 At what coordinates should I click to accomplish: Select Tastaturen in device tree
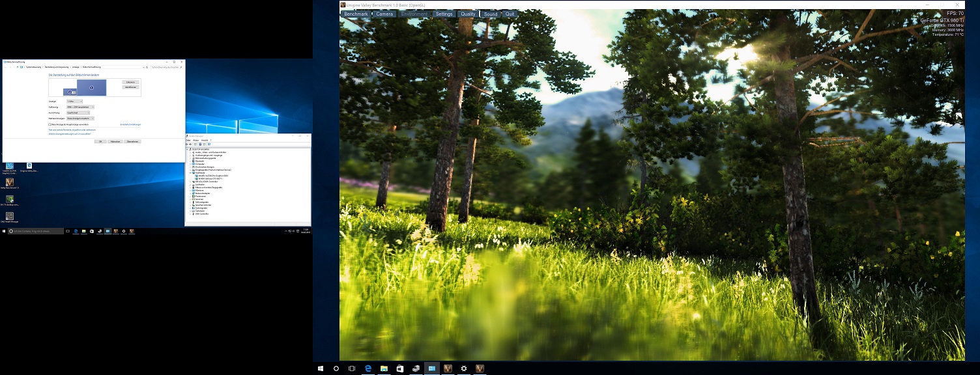199,211
